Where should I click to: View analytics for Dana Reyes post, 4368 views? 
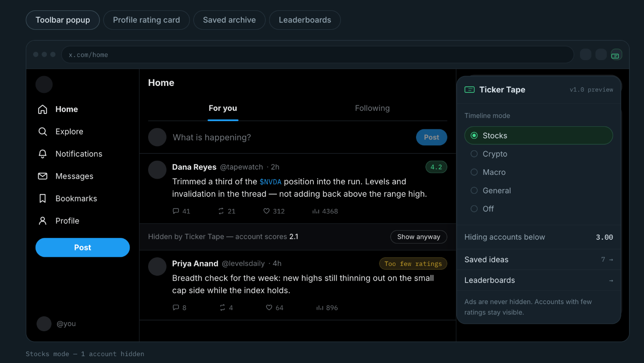[x=325, y=211]
